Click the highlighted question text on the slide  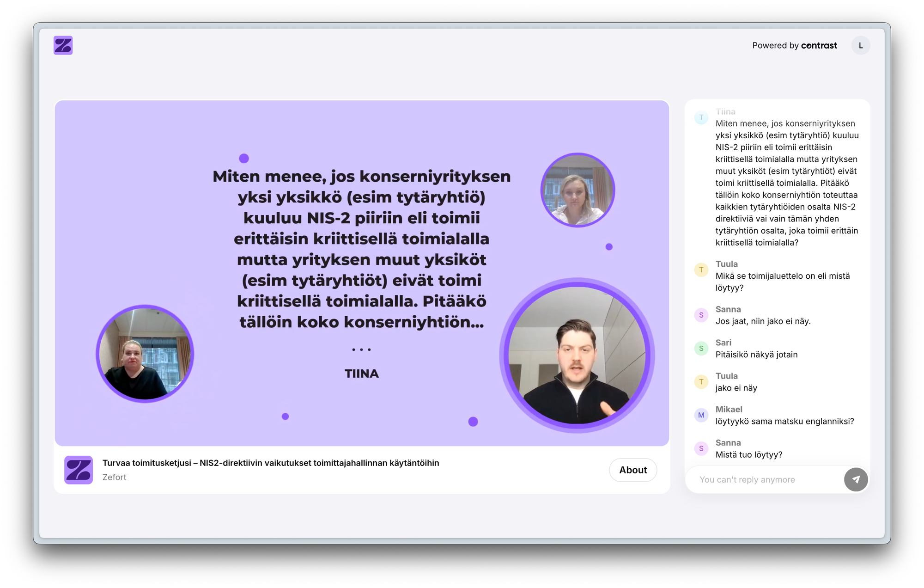361,249
